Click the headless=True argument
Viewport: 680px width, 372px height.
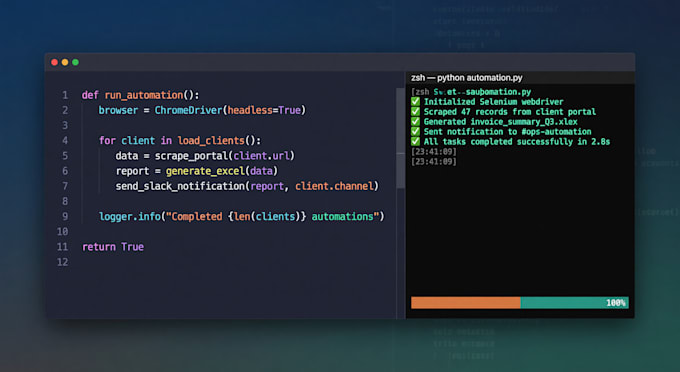click(264, 110)
